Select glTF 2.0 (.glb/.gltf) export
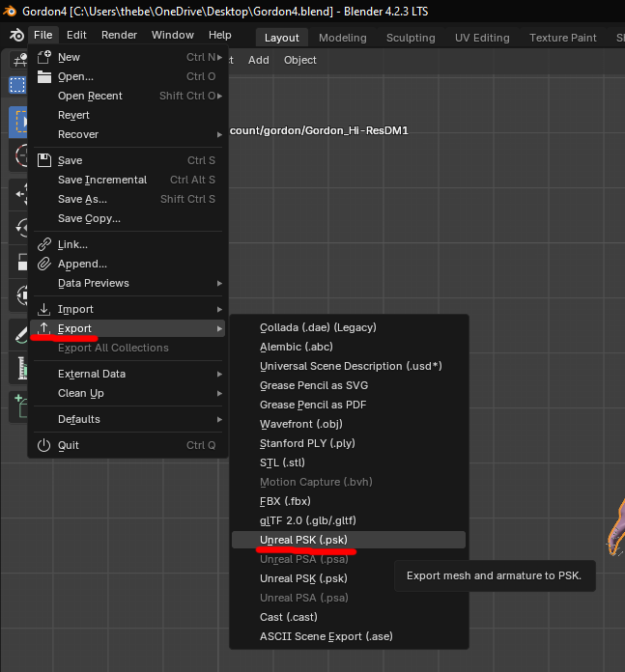625x672 pixels. coord(349,520)
